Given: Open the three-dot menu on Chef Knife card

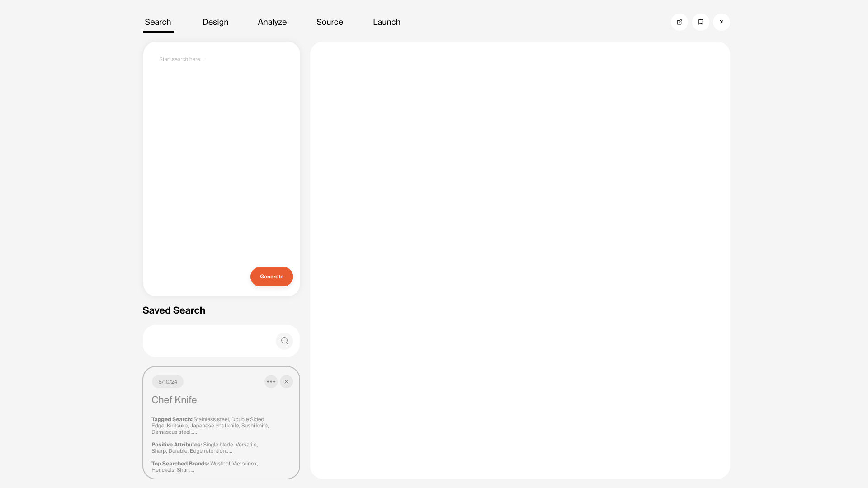Looking at the screenshot, I should [271, 382].
